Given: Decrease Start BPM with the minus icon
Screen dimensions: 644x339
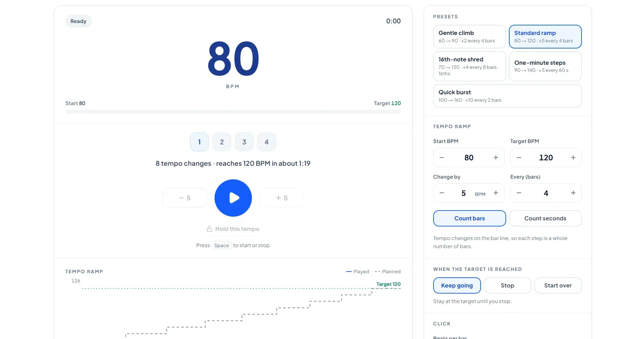Looking at the screenshot, I should coord(442,158).
